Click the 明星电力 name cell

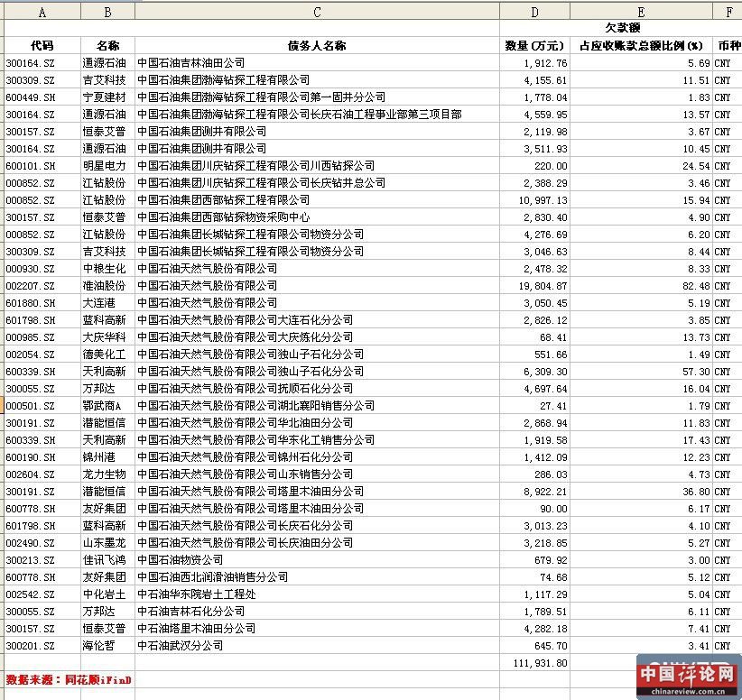click(x=108, y=166)
